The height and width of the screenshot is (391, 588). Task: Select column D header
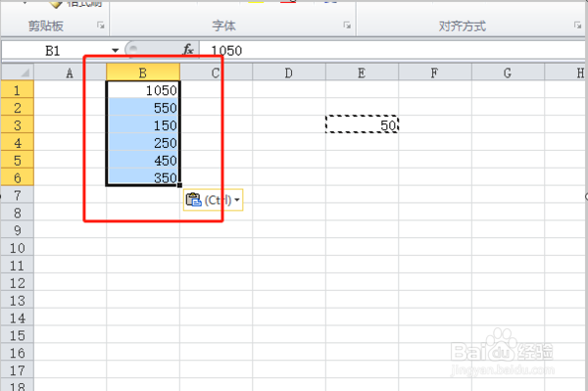[289, 73]
